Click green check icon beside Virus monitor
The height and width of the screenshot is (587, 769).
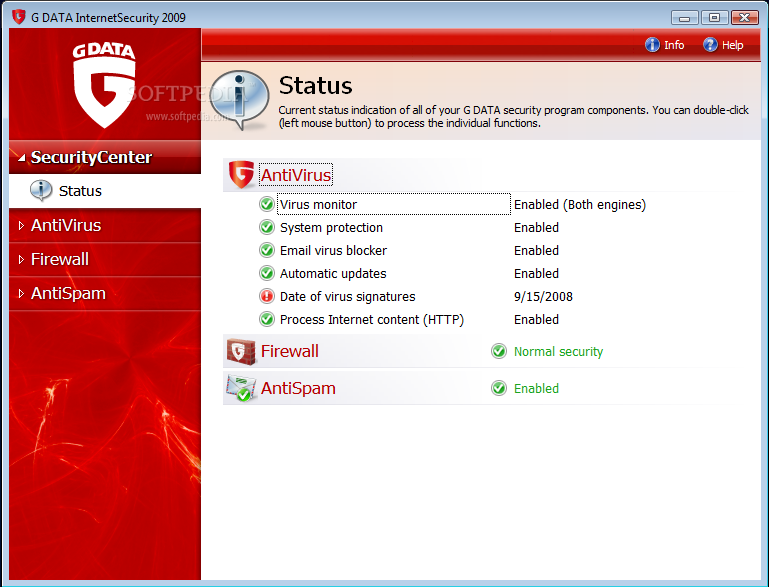(x=266, y=204)
